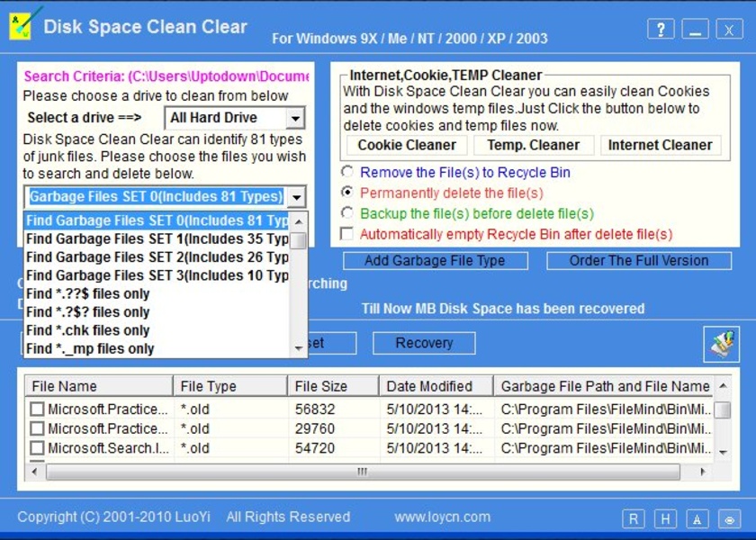Click the broom cleaning icon beside Recovery

[721, 344]
